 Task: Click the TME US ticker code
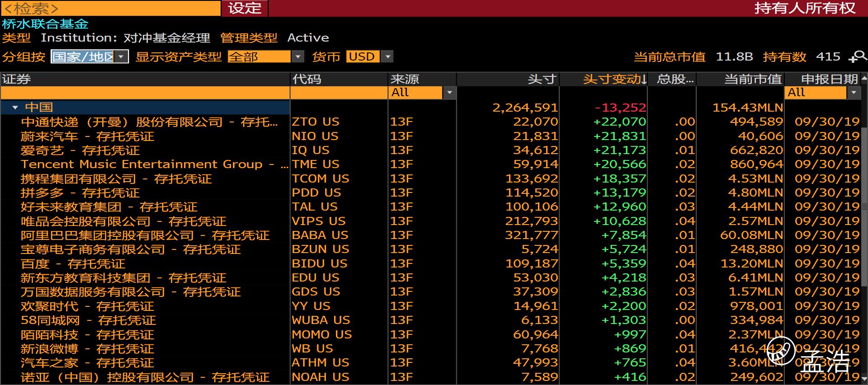click(316, 164)
